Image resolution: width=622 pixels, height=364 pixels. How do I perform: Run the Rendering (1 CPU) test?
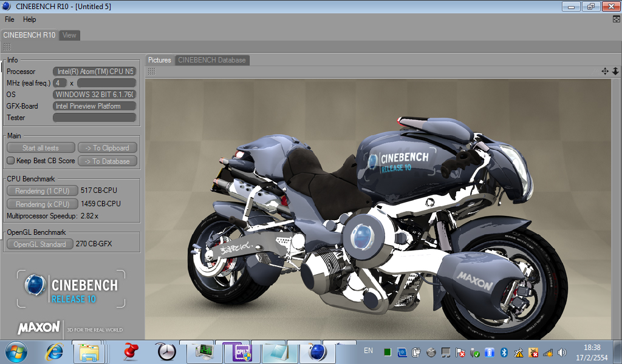(x=42, y=190)
